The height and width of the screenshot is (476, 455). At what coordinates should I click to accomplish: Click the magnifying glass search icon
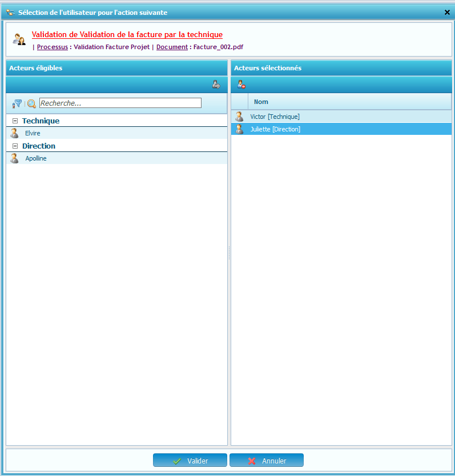coord(31,103)
